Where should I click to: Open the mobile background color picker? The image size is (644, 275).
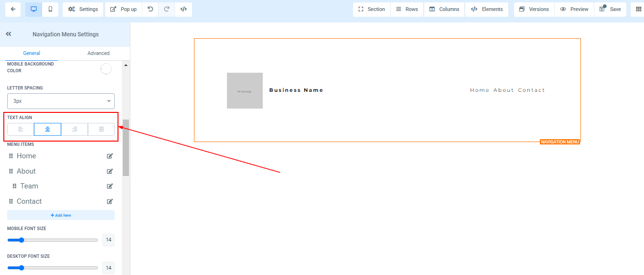(106, 69)
